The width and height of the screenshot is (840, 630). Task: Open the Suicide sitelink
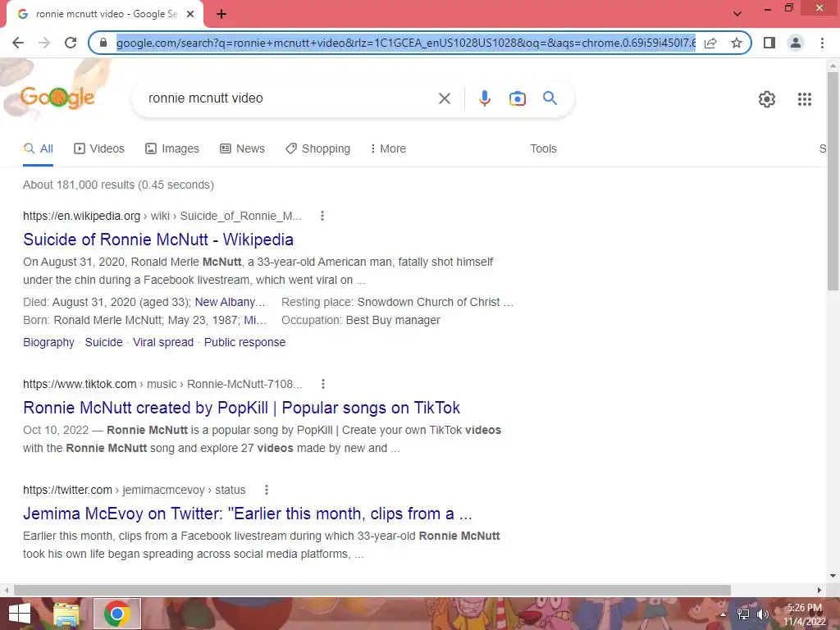pyautogui.click(x=104, y=342)
